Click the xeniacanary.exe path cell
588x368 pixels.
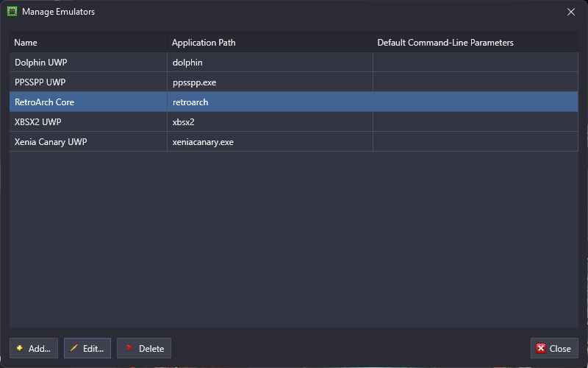click(x=270, y=142)
